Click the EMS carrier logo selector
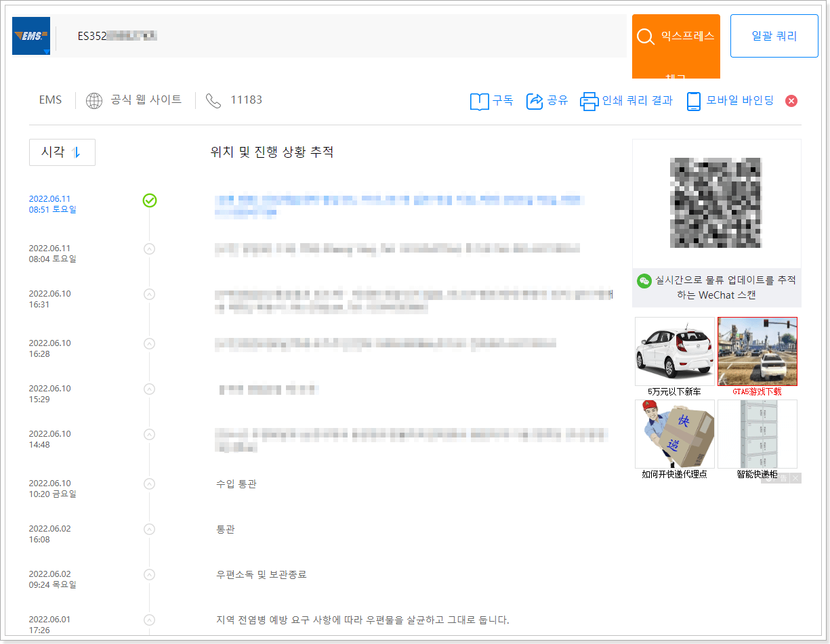 click(x=31, y=36)
